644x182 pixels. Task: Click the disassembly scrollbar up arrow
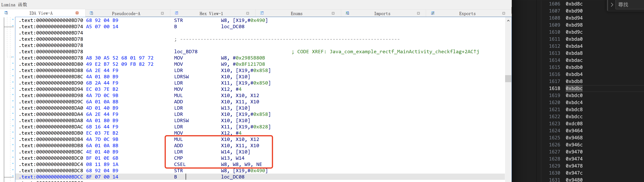(508, 21)
